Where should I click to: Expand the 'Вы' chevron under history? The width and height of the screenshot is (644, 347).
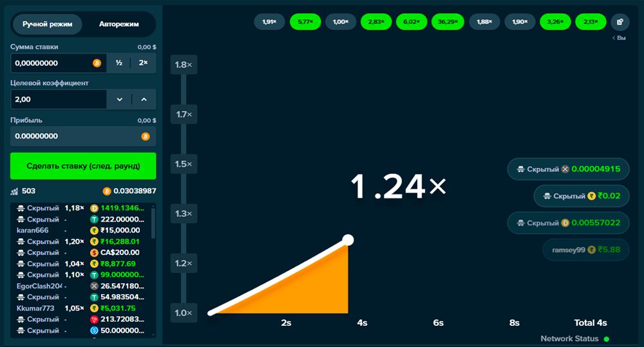614,38
